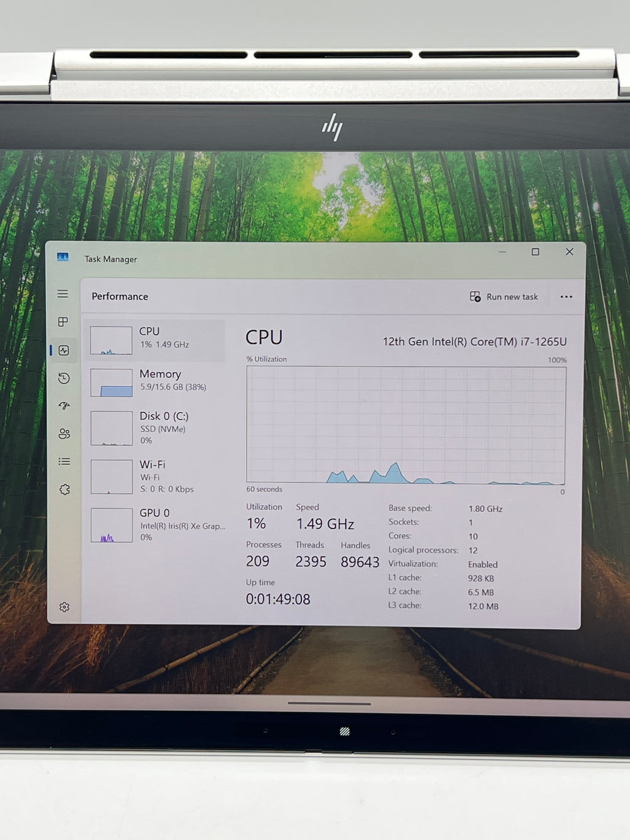Open the hamburger navigation menu
Screen dimensions: 630x840
coord(63,294)
